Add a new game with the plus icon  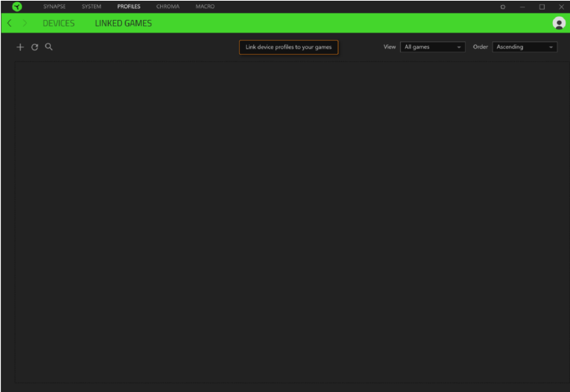[20, 47]
